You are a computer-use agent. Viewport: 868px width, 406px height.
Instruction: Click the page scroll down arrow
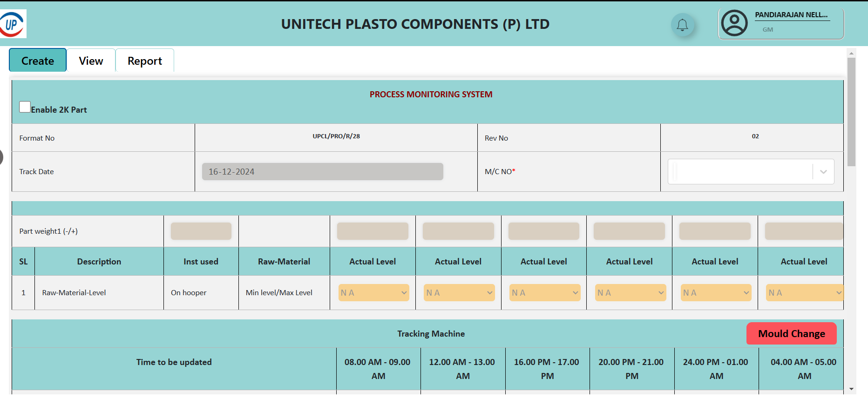pyautogui.click(x=851, y=389)
